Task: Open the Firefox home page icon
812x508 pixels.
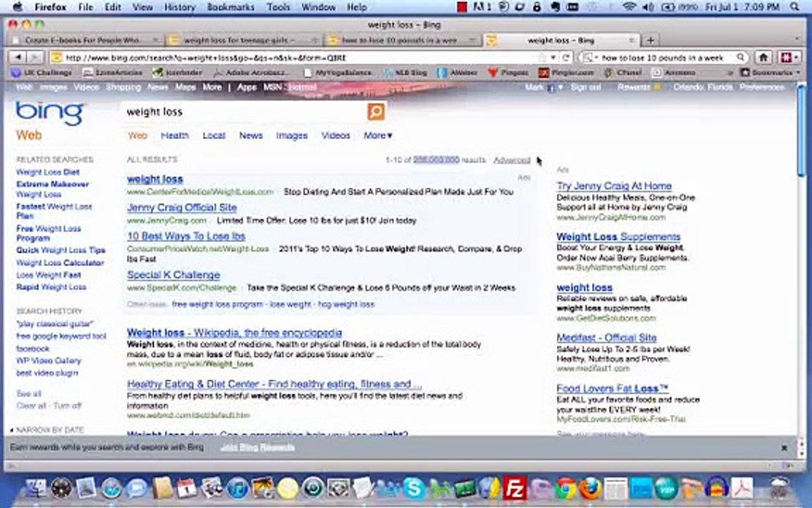Action: click(x=763, y=58)
